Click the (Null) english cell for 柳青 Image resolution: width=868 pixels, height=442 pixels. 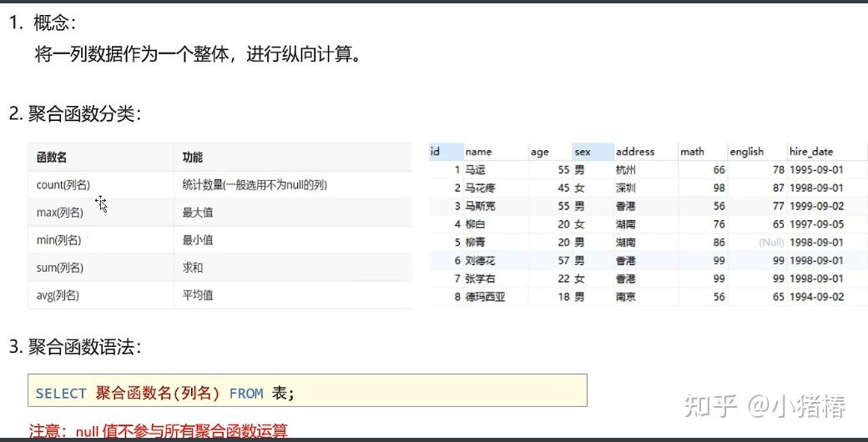coord(771,243)
